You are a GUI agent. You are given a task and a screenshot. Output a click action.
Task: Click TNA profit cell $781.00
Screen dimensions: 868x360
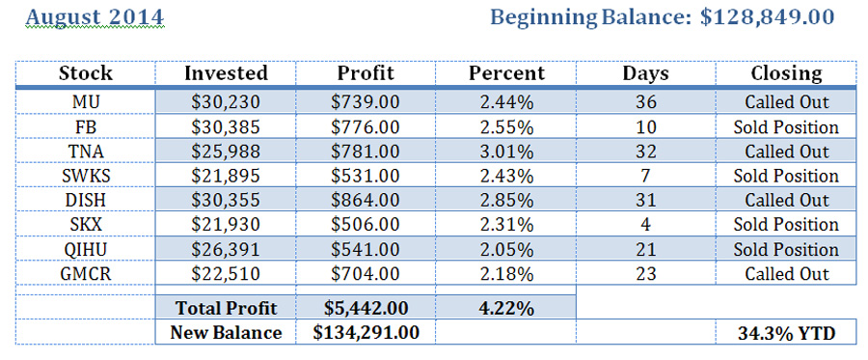click(x=366, y=151)
